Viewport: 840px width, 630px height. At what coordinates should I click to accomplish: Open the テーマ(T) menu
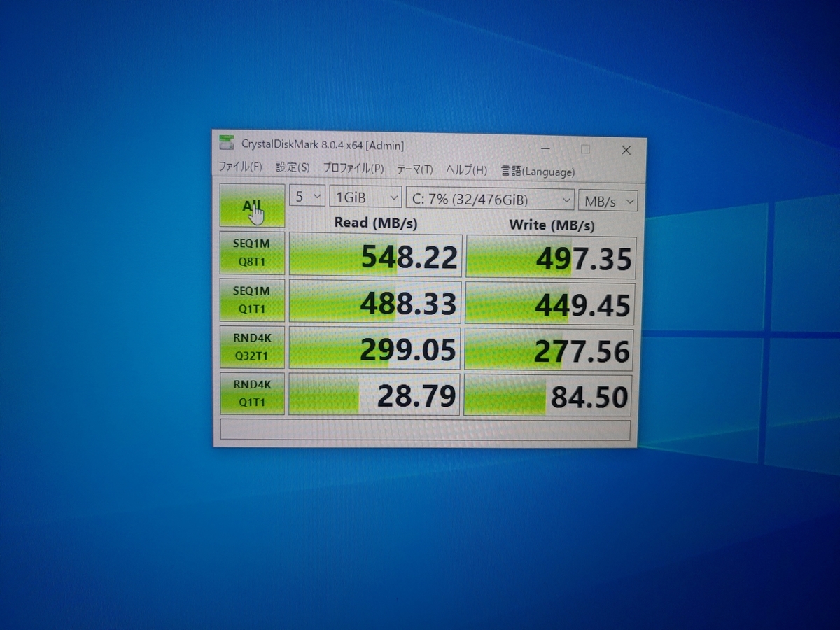click(x=414, y=169)
